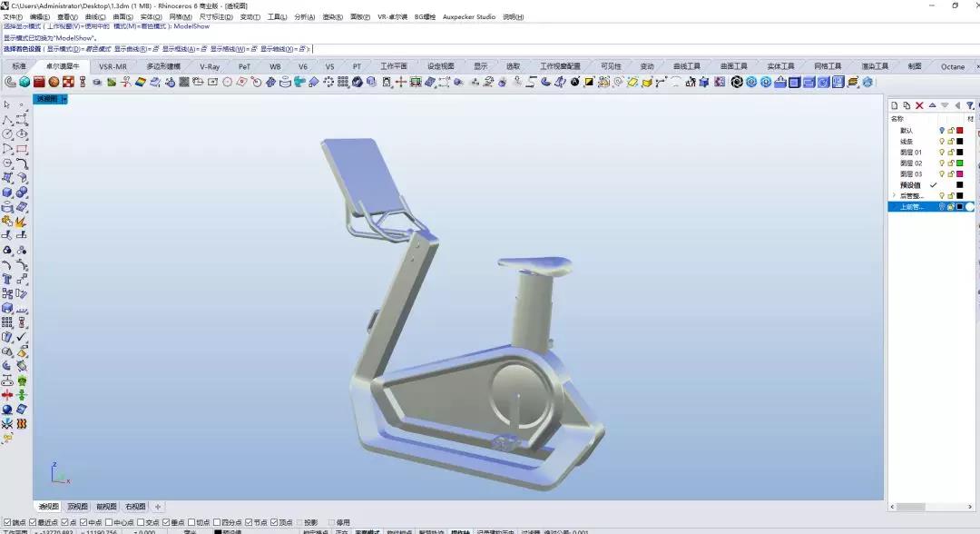The width and height of the screenshot is (980, 534).
Task: Switch to the Octane toolbar tab
Action: 953,66
